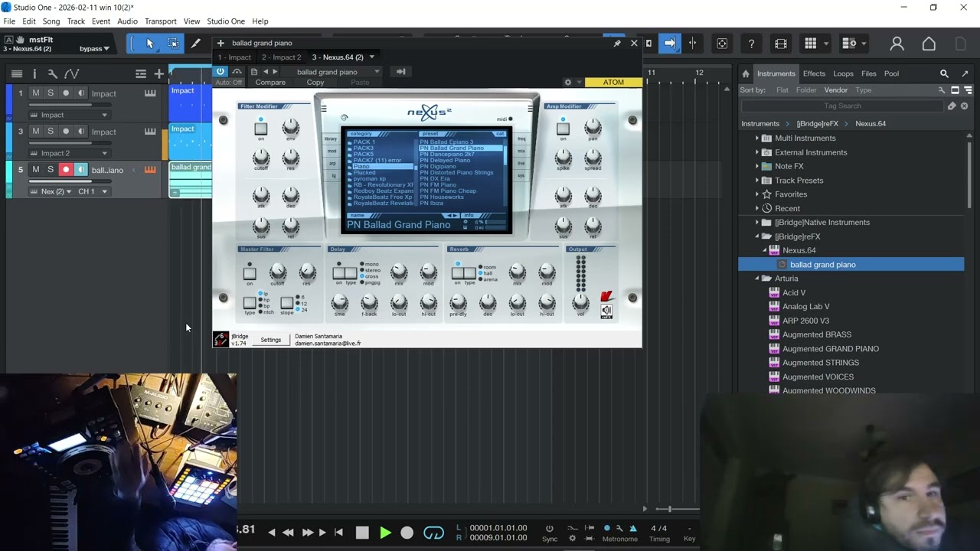Viewport: 980px width, 551px height.
Task: Toggle Filter Modifier on button
Action: [261, 129]
